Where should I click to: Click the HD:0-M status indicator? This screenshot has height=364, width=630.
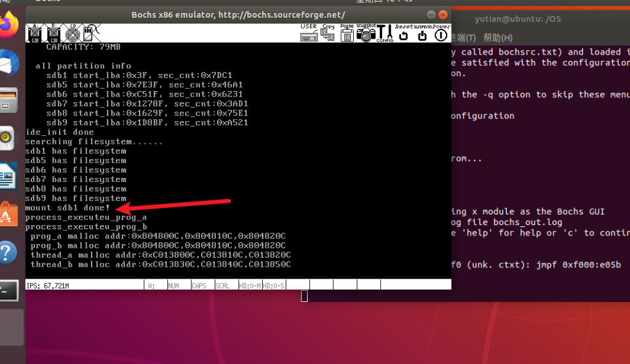pyautogui.click(x=249, y=286)
